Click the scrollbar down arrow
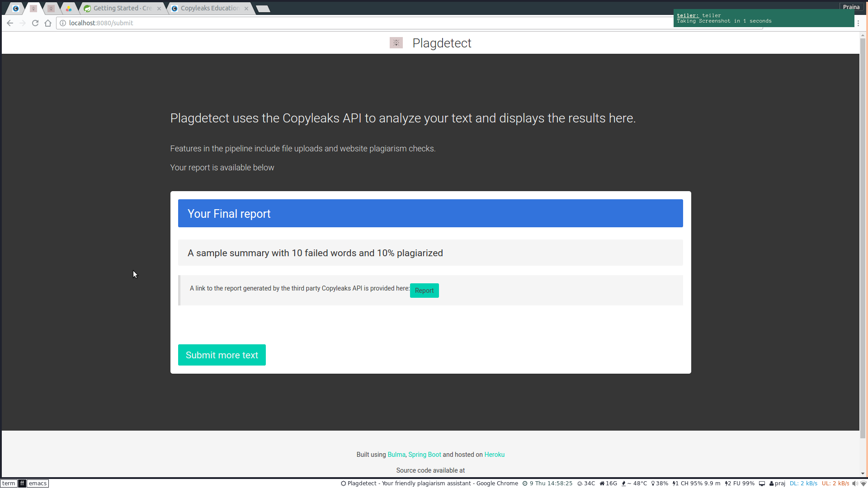This screenshot has height=488, width=868. [863, 474]
